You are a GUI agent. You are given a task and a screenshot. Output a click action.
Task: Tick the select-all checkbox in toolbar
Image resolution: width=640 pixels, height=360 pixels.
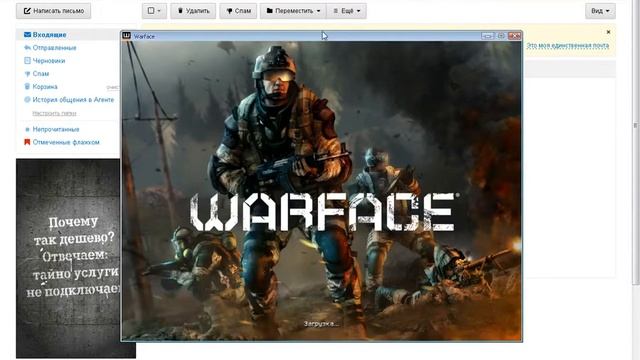[x=151, y=11]
